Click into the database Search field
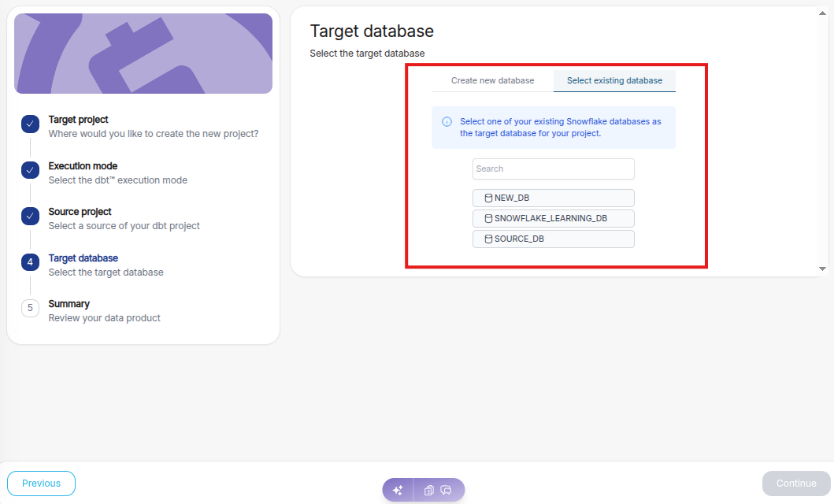 pyautogui.click(x=553, y=169)
